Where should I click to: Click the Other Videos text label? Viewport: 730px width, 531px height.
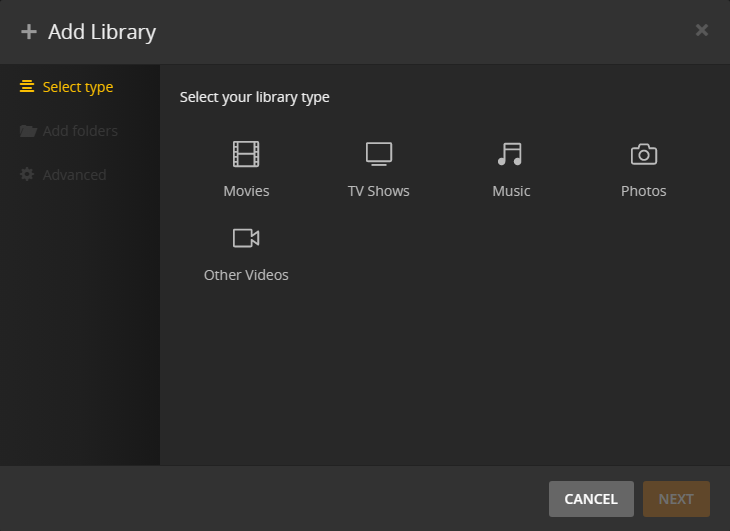click(246, 275)
